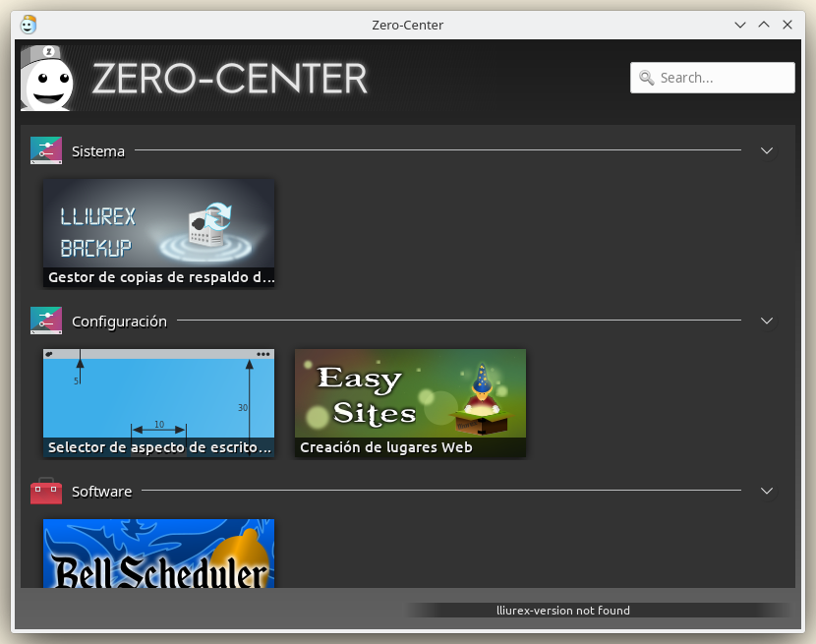Click the Sistema category icon
816x644 pixels.
click(46, 150)
